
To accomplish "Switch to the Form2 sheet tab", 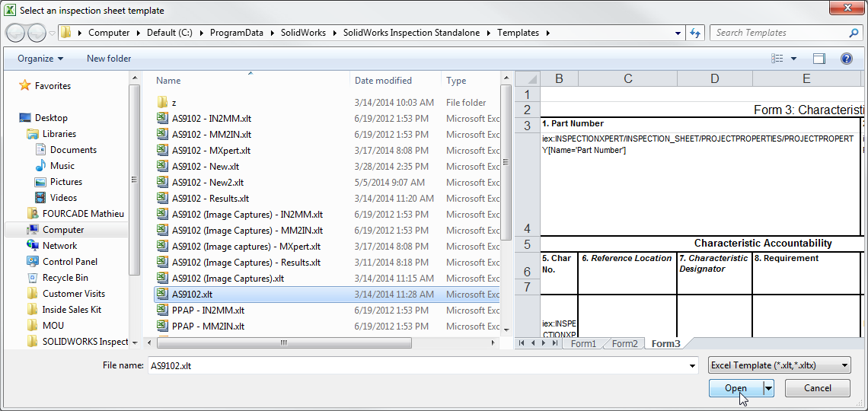I will coord(624,343).
